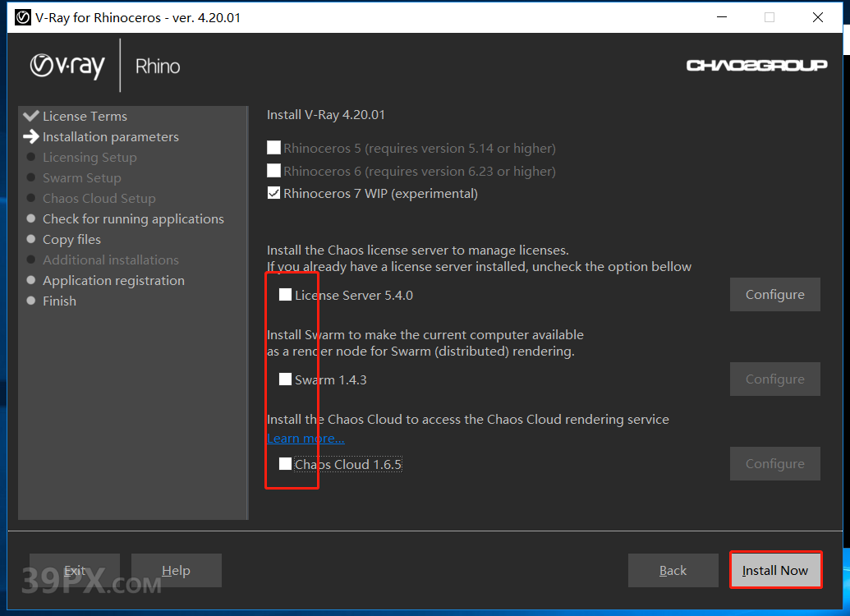Check the Chaos Cloud 1.6.5 option

click(285, 464)
